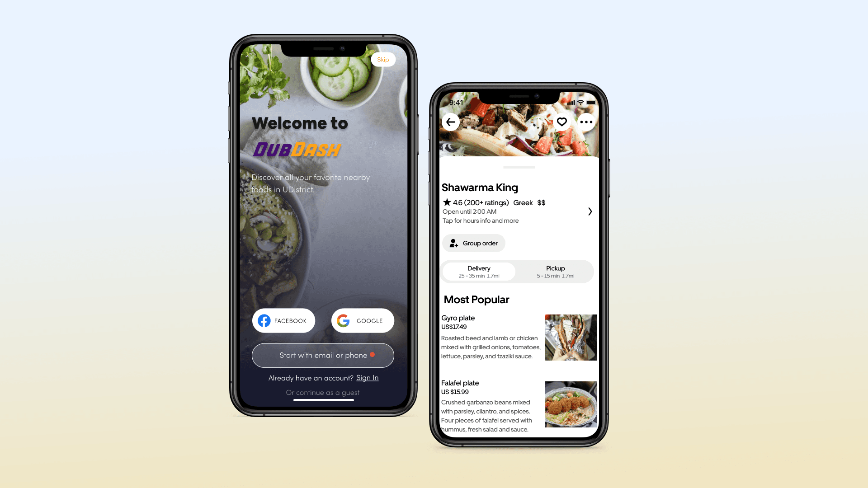Image resolution: width=868 pixels, height=488 pixels.
Task: Select the Delivery toggle option
Action: tap(479, 271)
